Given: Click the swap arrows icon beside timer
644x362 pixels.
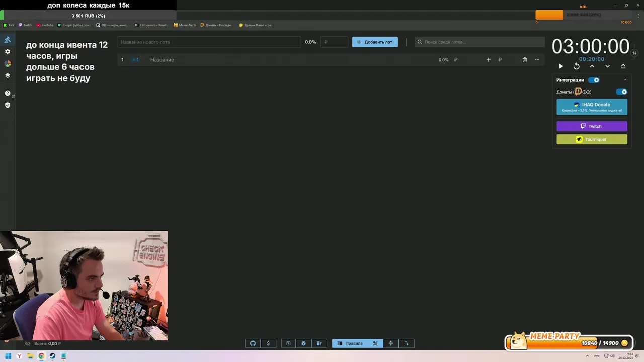Looking at the screenshot, I should [634, 53].
